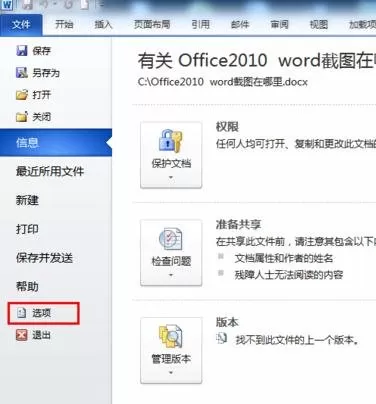
Task: Click the 在共享此文件前 notice text
Action: (x=296, y=241)
